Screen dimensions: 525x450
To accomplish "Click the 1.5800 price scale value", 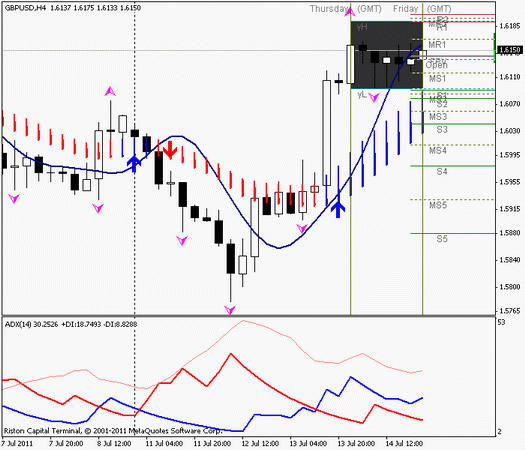I will (x=510, y=287).
